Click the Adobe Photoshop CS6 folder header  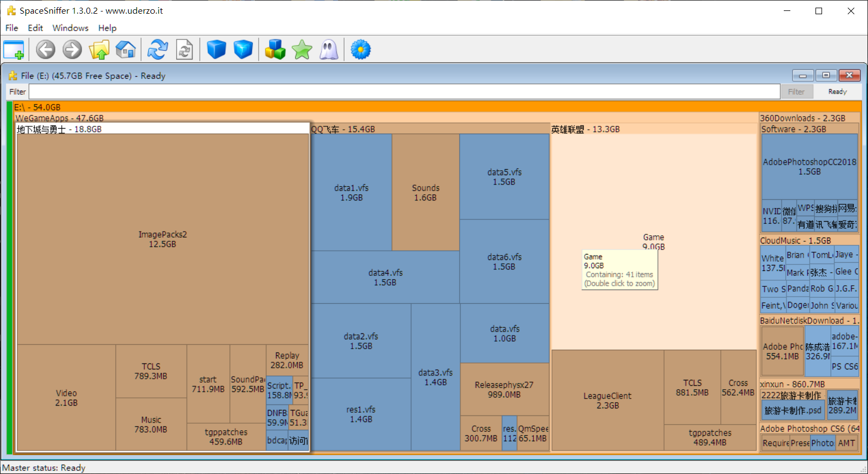(809, 429)
